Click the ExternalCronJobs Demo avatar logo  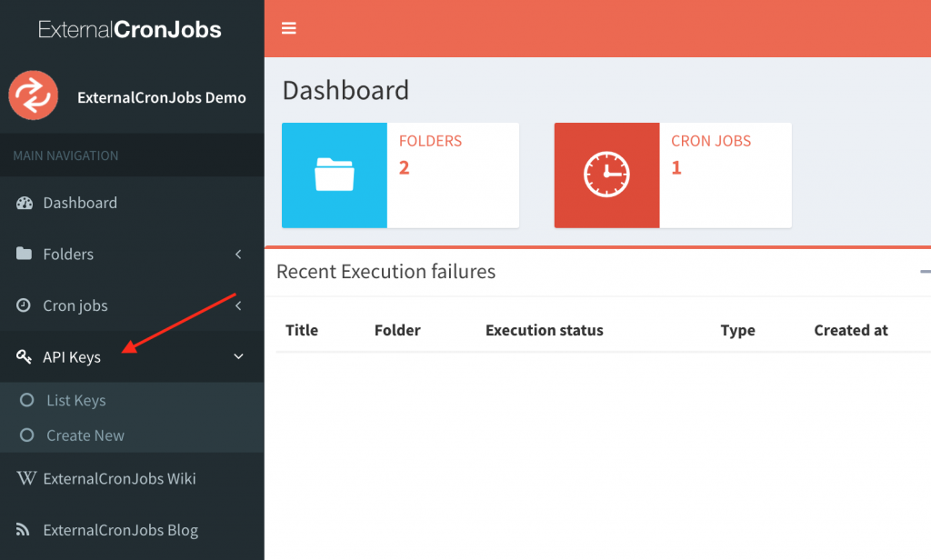[34, 95]
